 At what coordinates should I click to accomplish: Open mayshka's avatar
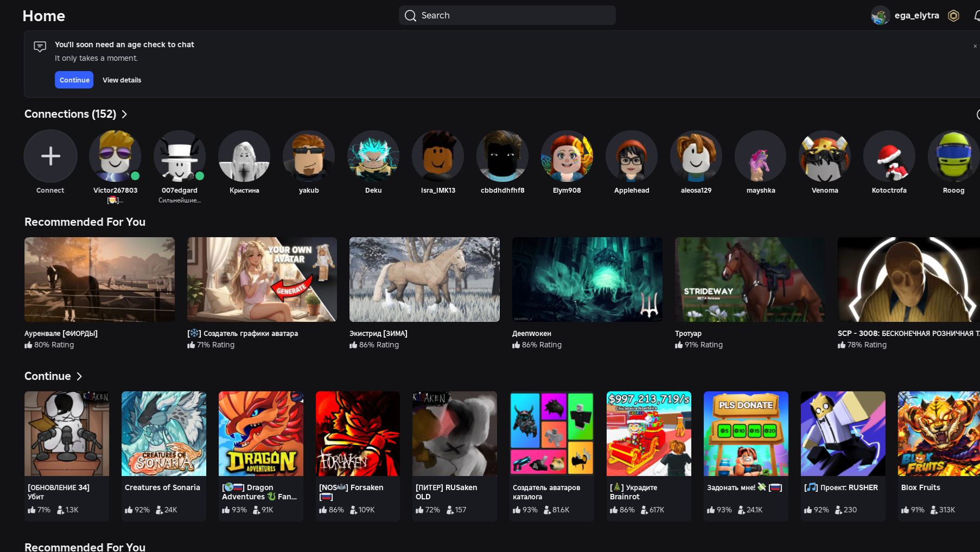(761, 156)
